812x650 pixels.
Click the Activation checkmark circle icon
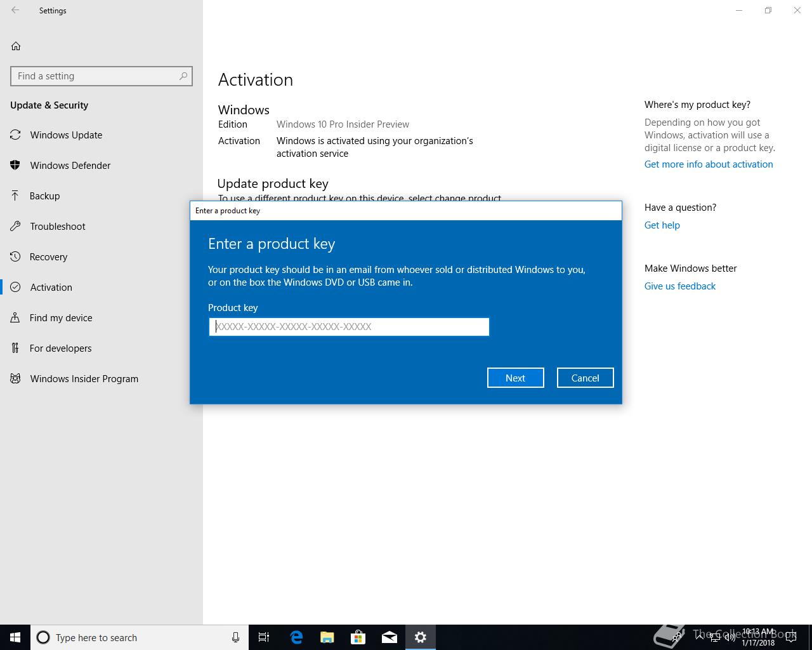point(15,287)
